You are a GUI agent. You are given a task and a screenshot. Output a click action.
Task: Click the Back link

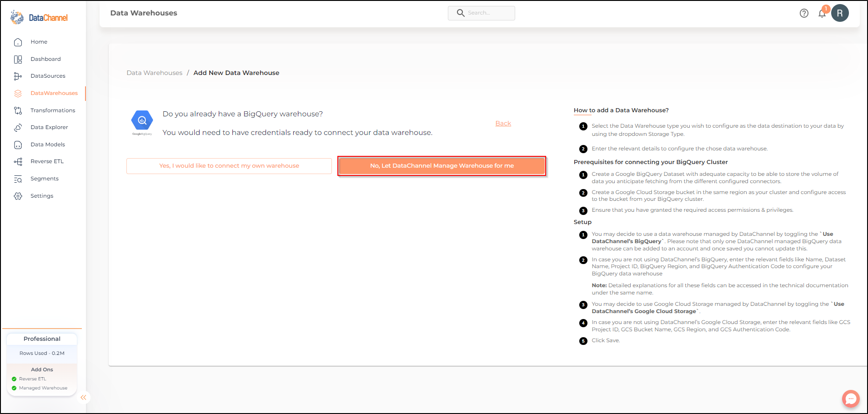(x=503, y=123)
